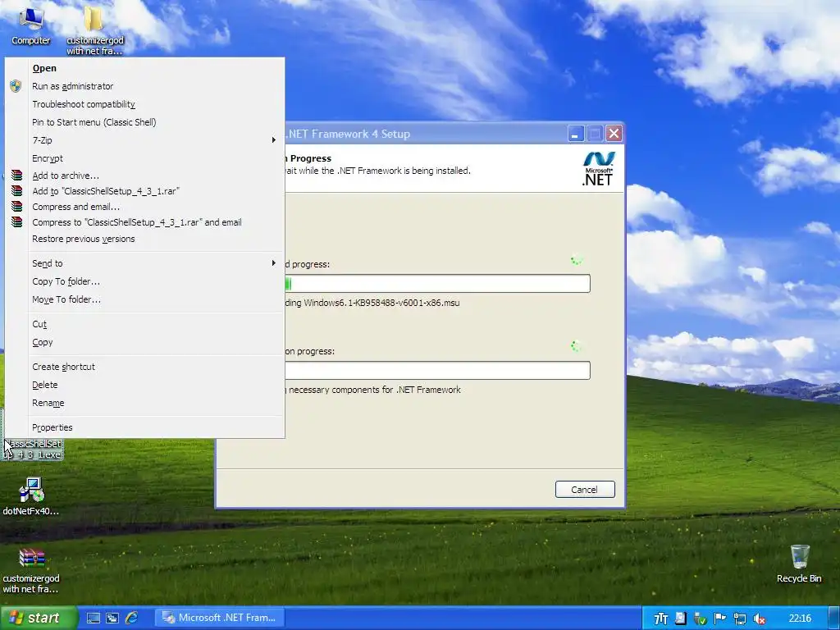
Task: Choose Compress to "ClassicShellSetup_4_3_1.rar" and email
Action: click(x=144, y=222)
